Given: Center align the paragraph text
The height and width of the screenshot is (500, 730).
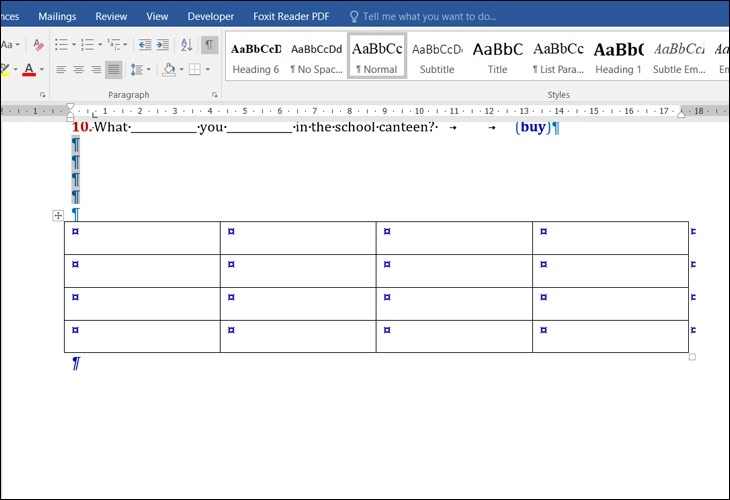Looking at the screenshot, I should [78, 70].
